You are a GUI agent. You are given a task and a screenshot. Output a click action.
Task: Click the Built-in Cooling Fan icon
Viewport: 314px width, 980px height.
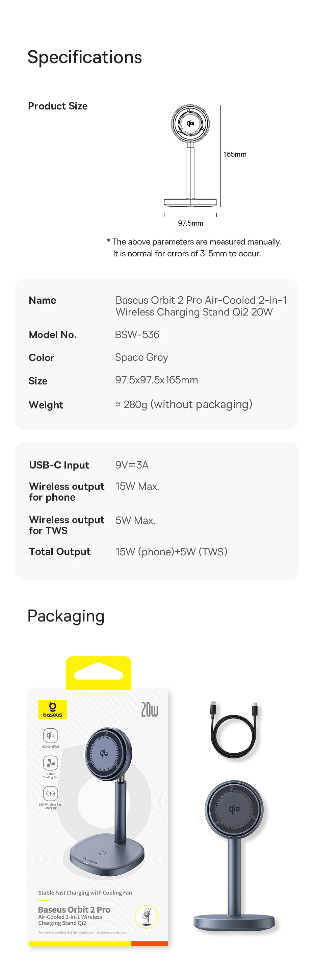tap(51, 763)
